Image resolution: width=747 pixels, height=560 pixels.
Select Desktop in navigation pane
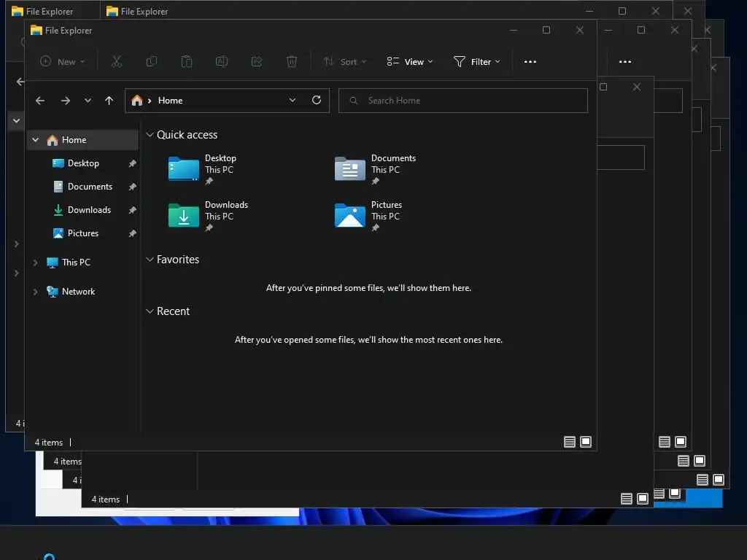pos(83,163)
